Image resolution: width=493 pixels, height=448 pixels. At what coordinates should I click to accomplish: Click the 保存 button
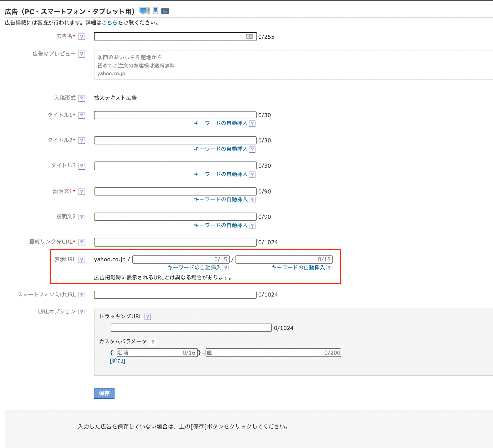104,393
